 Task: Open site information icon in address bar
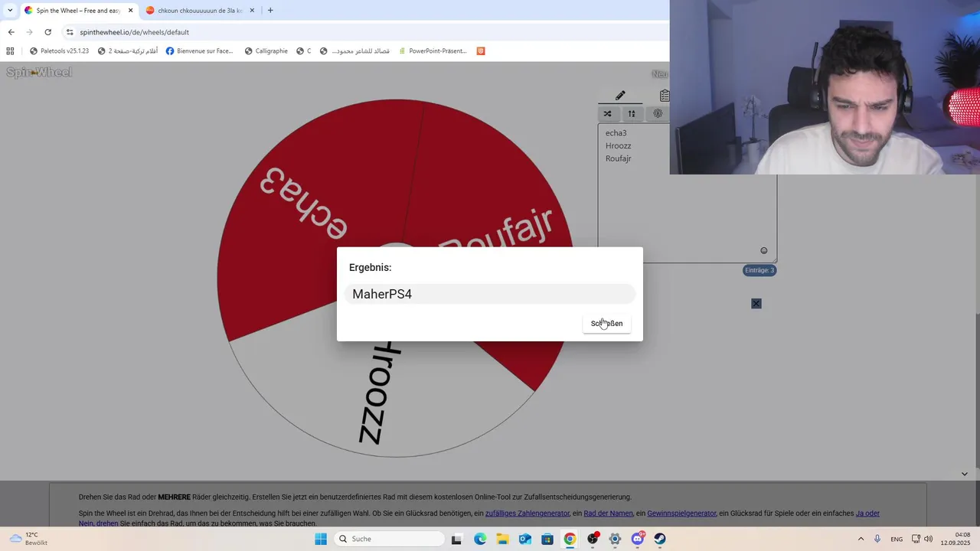[70, 32]
